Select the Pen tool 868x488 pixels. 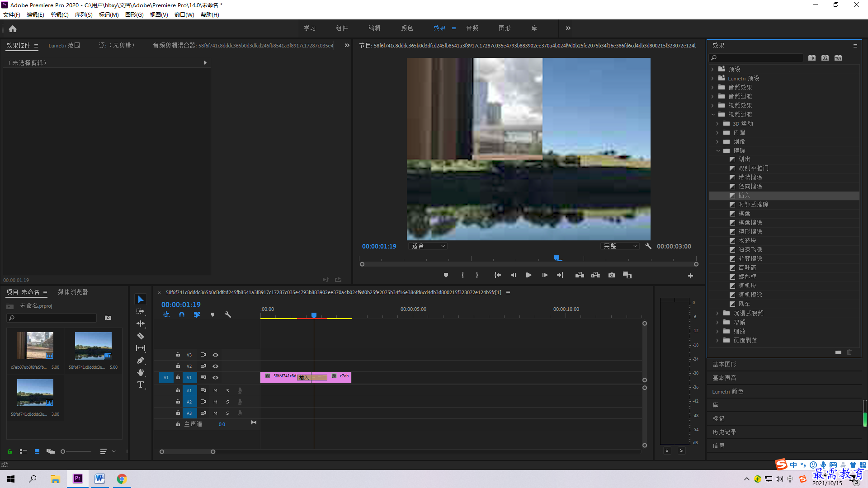(x=141, y=360)
